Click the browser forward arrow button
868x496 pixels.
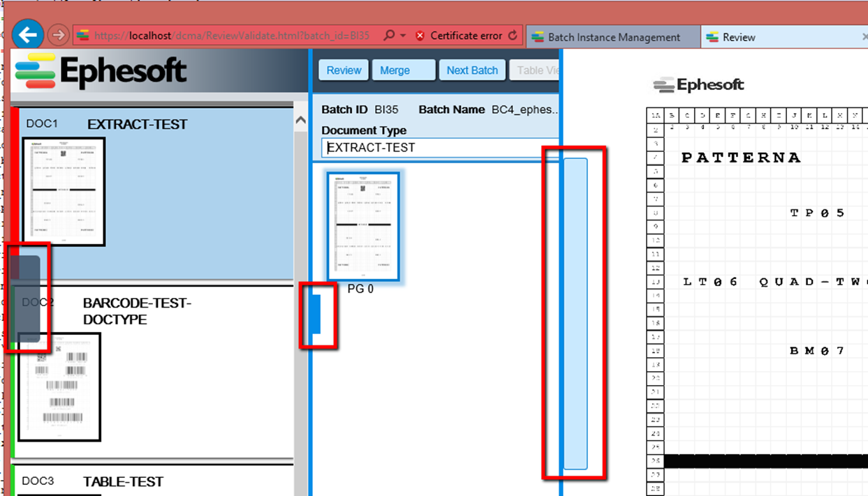(x=59, y=35)
